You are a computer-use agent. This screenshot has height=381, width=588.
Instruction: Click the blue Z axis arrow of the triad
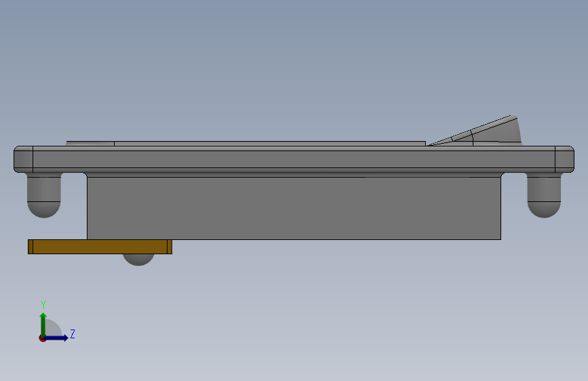pyautogui.click(x=56, y=338)
